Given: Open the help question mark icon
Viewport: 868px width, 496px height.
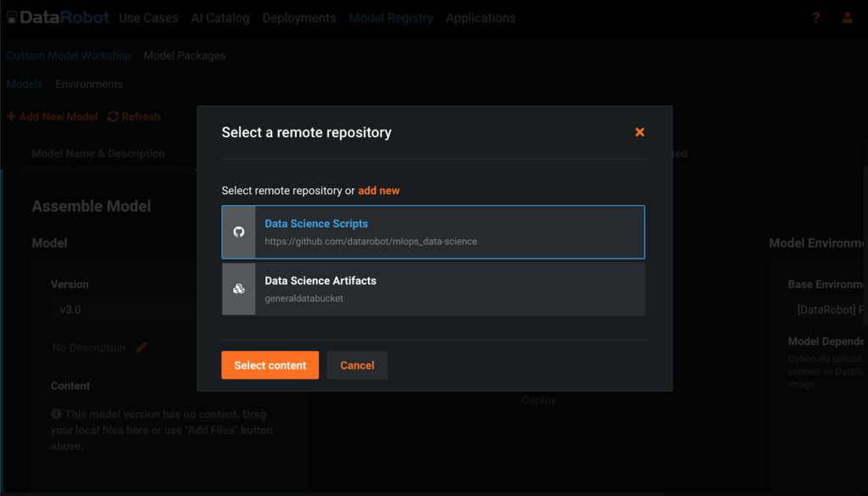Looking at the screenshot, I should point(815,17).
